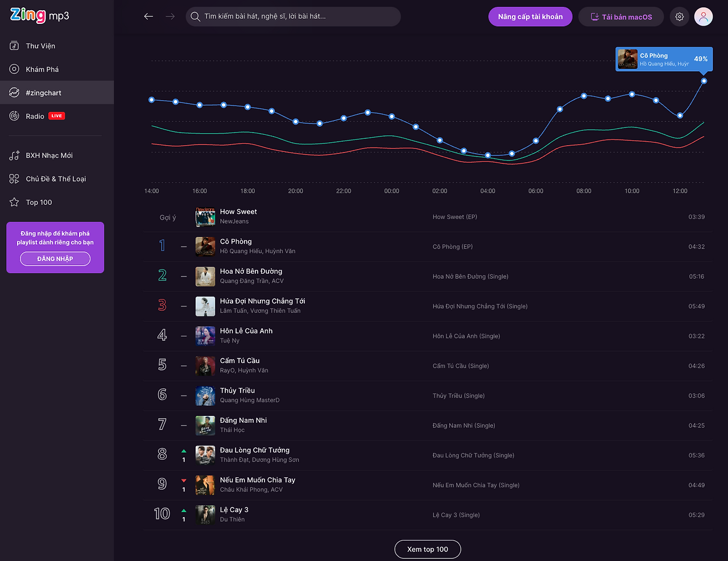728x561 pixels.
Task: Open BXH Nhạc Mới music note icon
Action: click(x=14, y=155)
